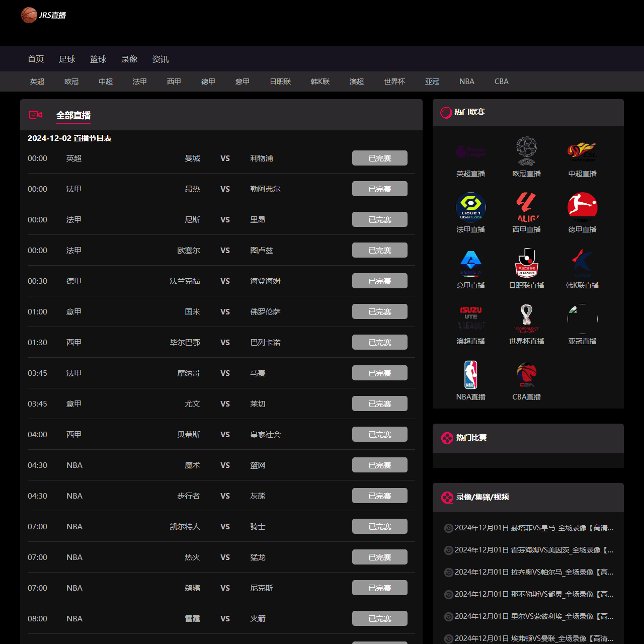Select CBA in the league sub-navigation
The image size is (644, 644).
click(502, 82)
